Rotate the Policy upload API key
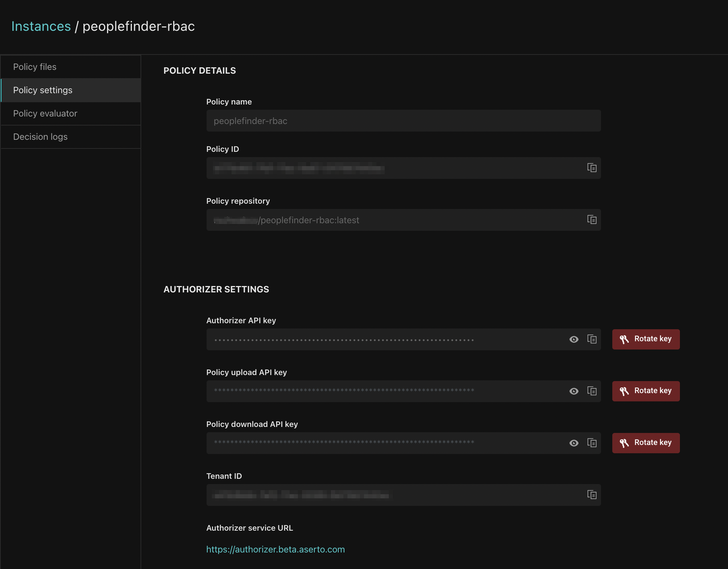Screen dimensions: 728x569 pyautogui.click(x=646, y=391)
